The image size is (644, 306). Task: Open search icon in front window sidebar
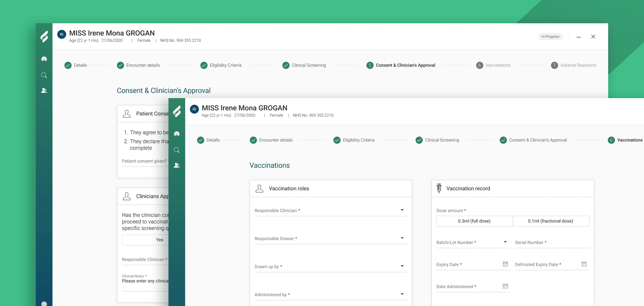pos(177,150)
